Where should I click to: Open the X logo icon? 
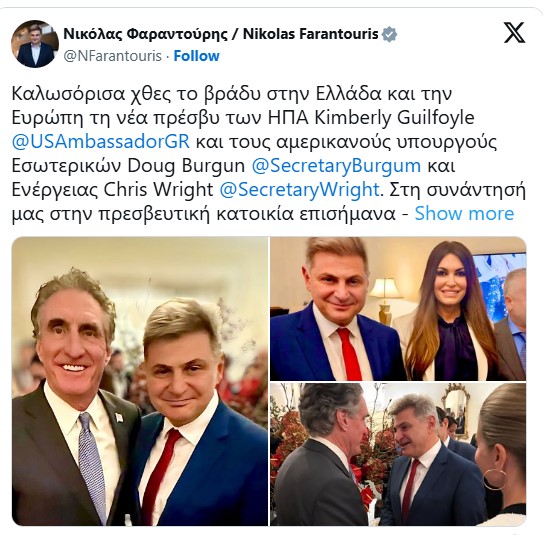pyautogui.click(x=514, y=32)
